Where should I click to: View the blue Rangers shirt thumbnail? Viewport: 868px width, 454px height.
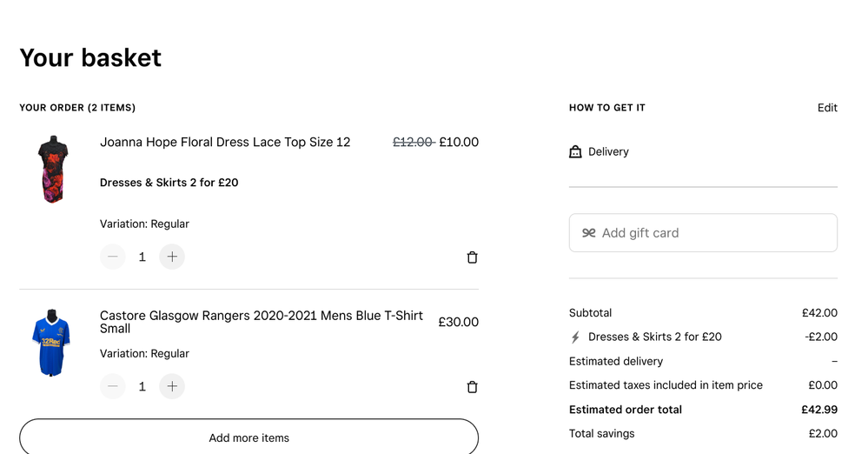pyautogui.click(x=51, y=342)
